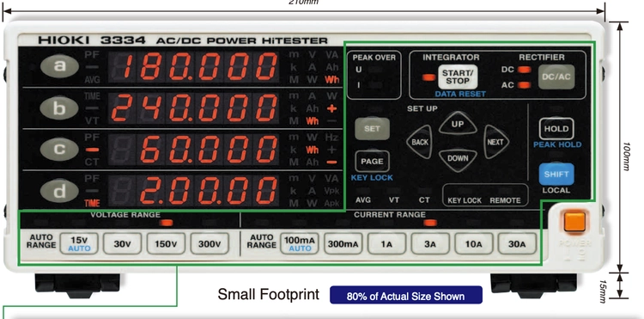644x319 pixels.
Task: Click the lit Wh unit on display b
Action: 313,121
